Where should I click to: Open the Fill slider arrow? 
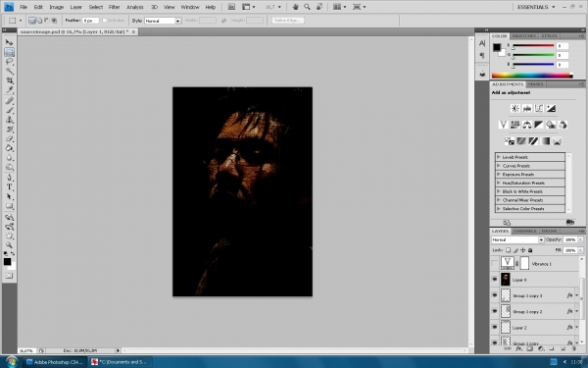(x=581, y=250)
